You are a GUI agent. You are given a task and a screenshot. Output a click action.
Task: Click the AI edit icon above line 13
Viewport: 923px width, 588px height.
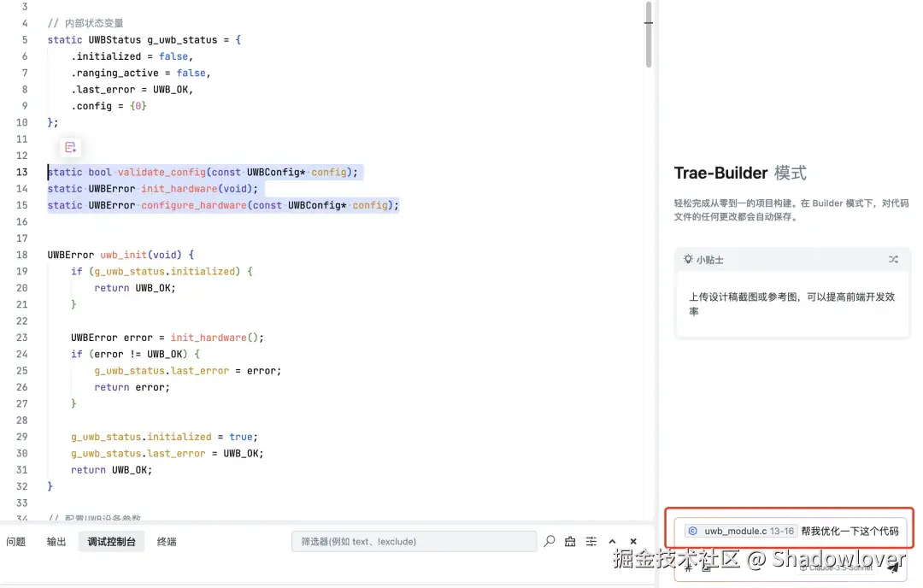click(71, 148)
